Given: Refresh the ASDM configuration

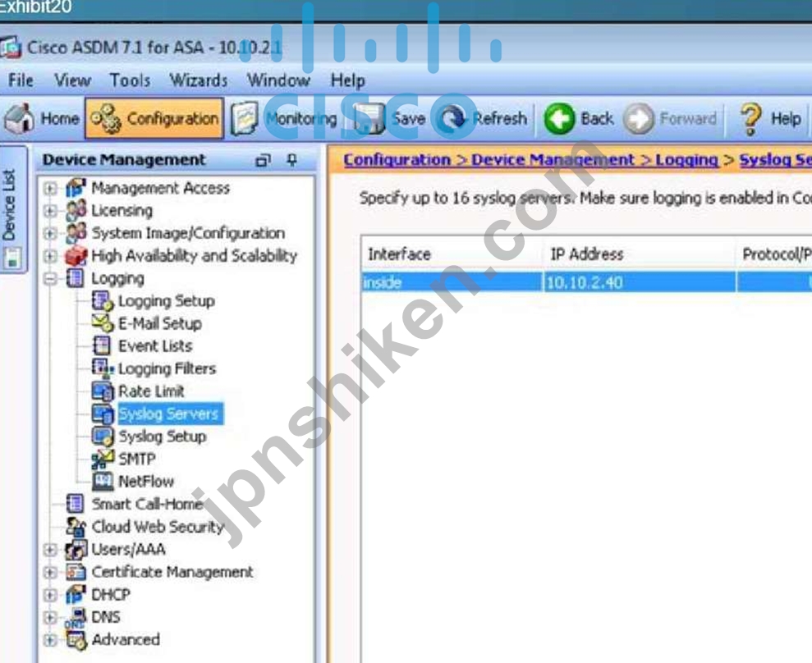Looking at the screenshot, I should pos(452,118).
